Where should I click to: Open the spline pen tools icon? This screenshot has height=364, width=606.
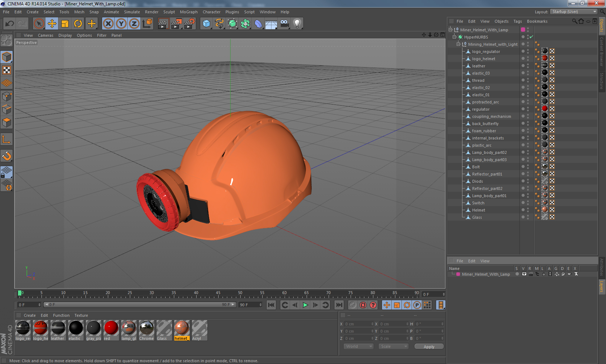219,24
